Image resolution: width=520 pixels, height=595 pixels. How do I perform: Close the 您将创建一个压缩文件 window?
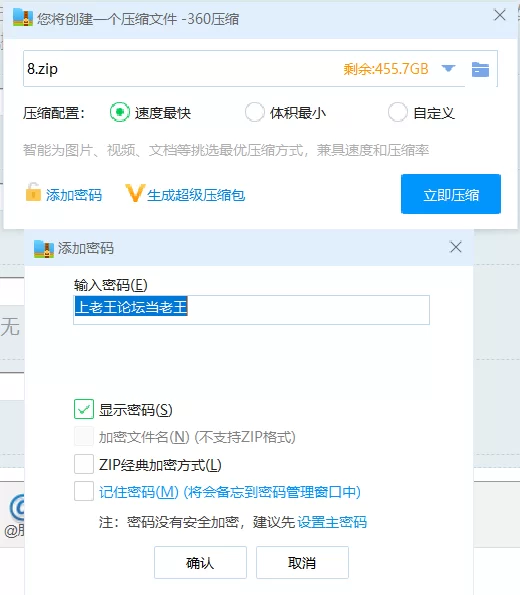(x=500, y=15)
